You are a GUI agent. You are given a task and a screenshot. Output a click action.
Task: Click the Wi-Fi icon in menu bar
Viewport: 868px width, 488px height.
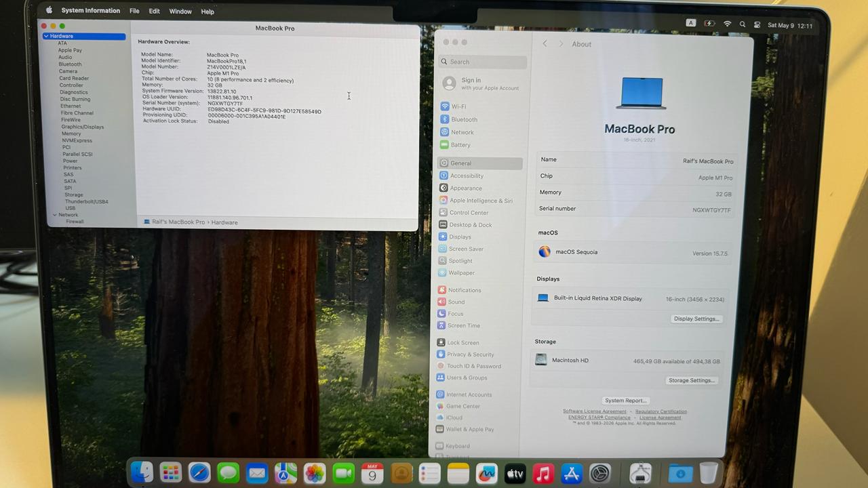click(727, 24)
